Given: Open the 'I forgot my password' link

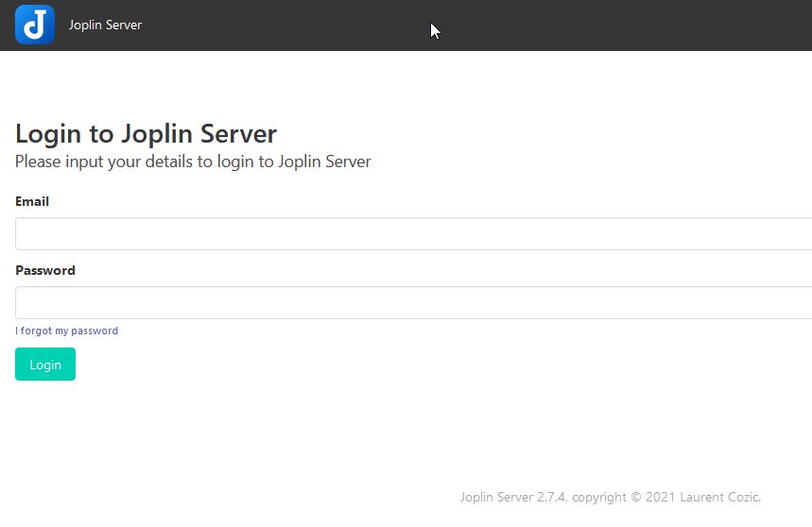Looking at the screenshot, I should point(66,331).
